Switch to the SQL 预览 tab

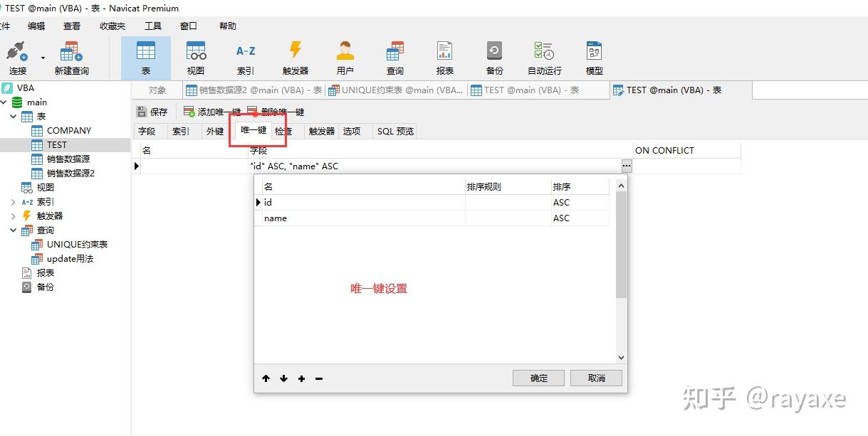tap(395, 131)
